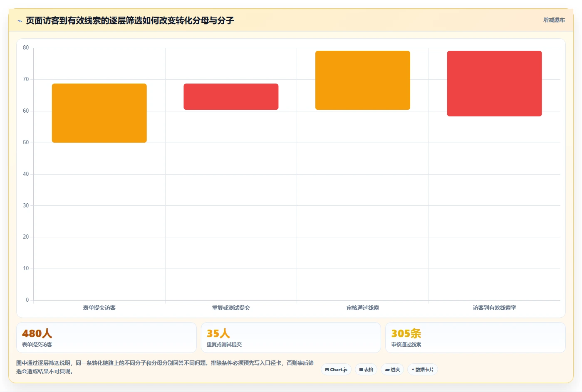Click the 增减瀑布 label in header

click(554, 20)
